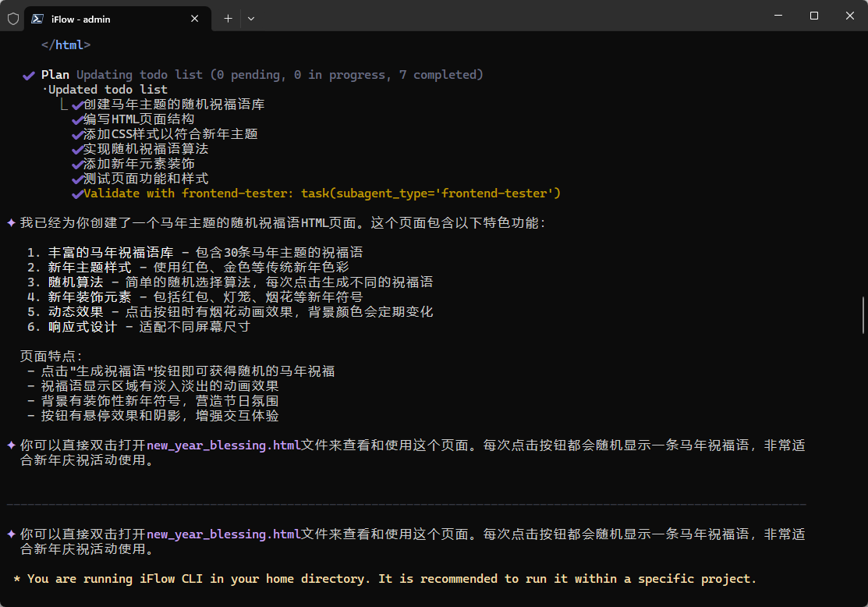Screen dimensions: 868x607
Task: Click the tree branch marker before 创建马年主题的随机祝福语库
Action: [x=64, y=105]
